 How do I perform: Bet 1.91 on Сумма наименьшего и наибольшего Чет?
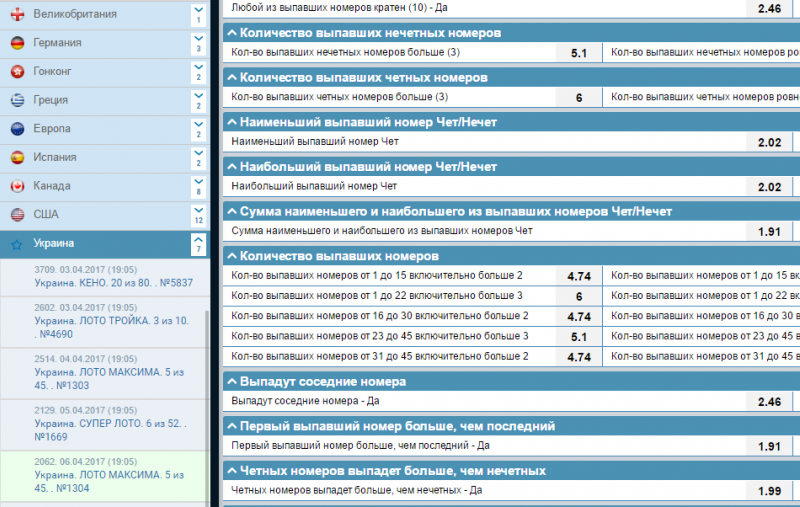[x=769, y=232]
